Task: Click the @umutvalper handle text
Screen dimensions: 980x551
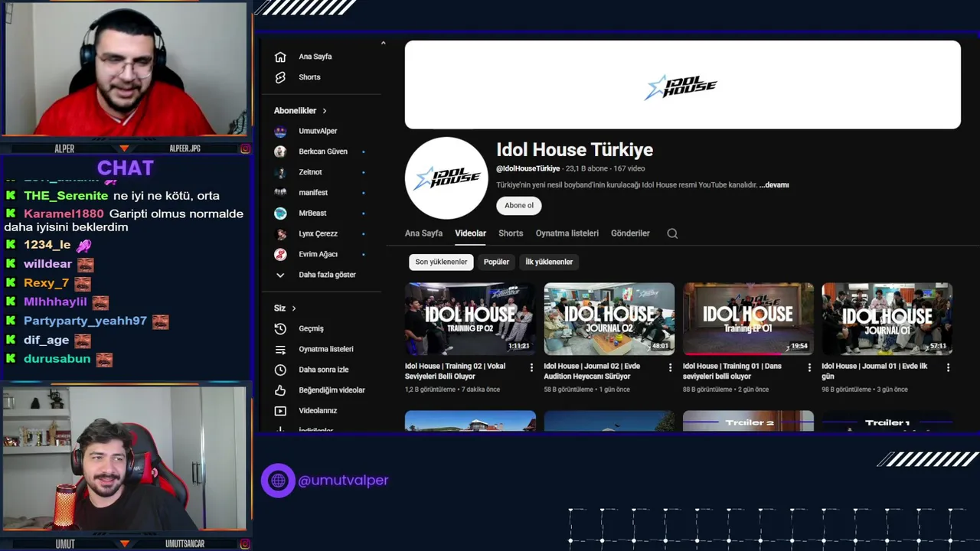Action: (343, 481)
